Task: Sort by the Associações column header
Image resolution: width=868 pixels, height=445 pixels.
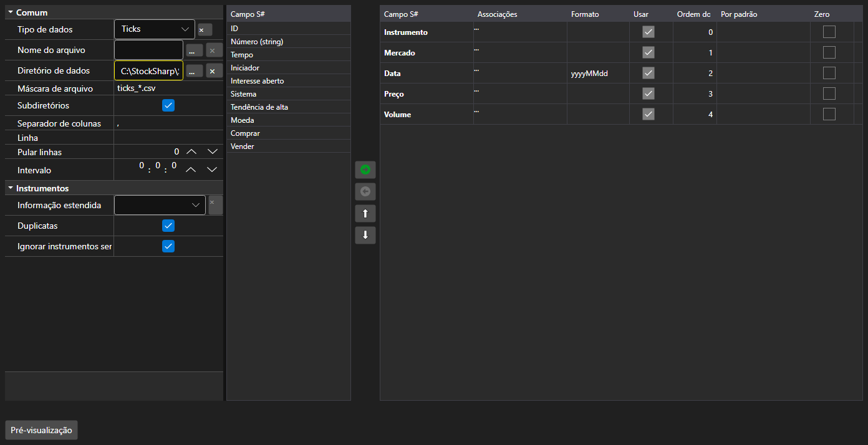Action: pos(520,14)
